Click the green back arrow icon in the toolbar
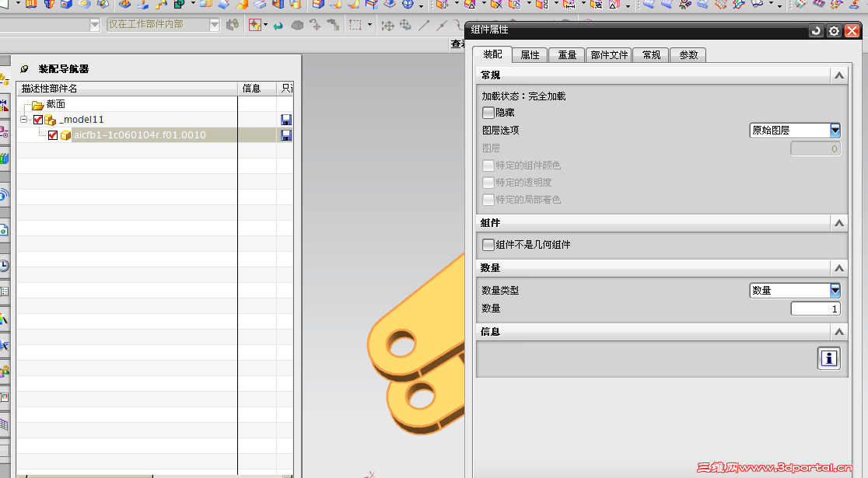This screenshot has width=868, height=478. 278,25
